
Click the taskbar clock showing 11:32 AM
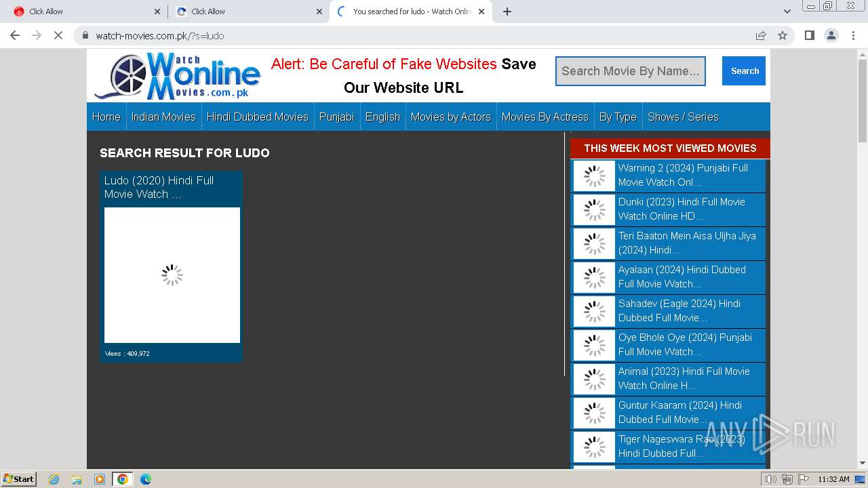[x=833, y=479]
